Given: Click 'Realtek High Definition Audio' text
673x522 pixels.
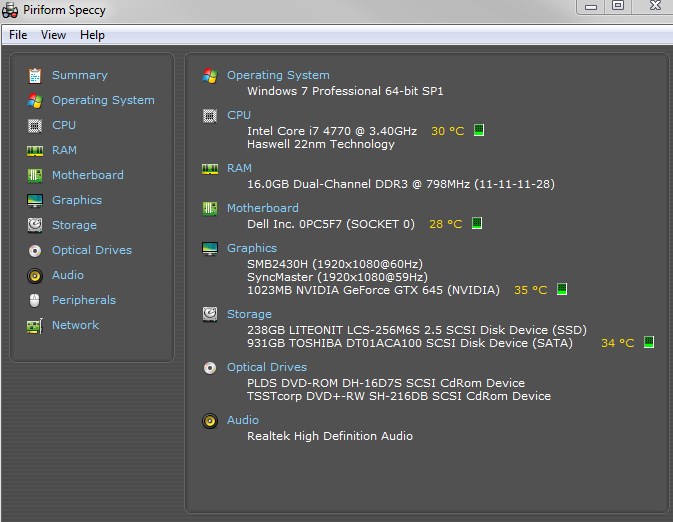Looking at the screenshot, I should (x=330, y=436).
